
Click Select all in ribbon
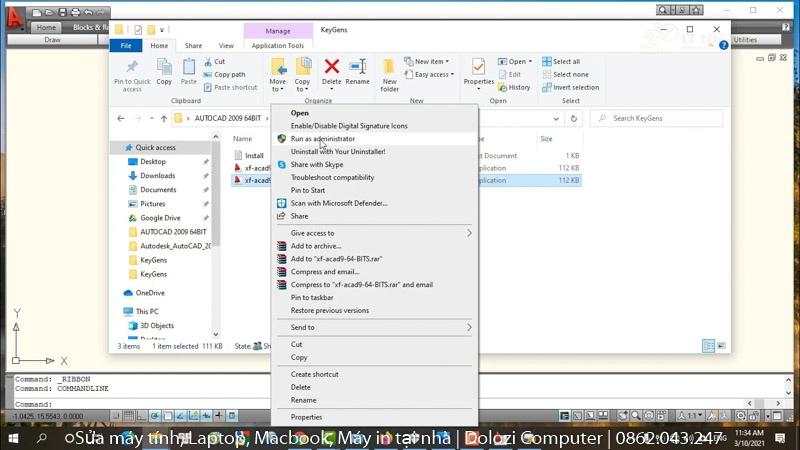(x=561, y=61)
